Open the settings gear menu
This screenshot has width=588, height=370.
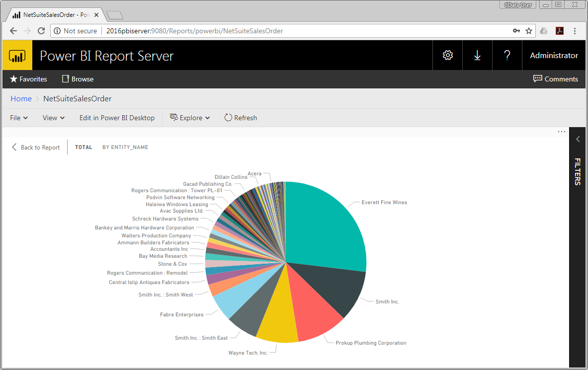(x=447, y=56)
